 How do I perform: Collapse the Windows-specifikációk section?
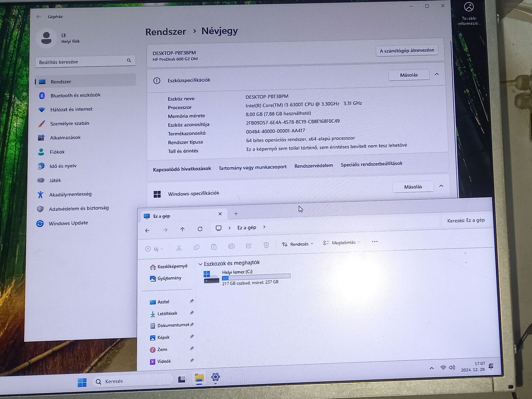pyautogui.click(x=441, y=186)
